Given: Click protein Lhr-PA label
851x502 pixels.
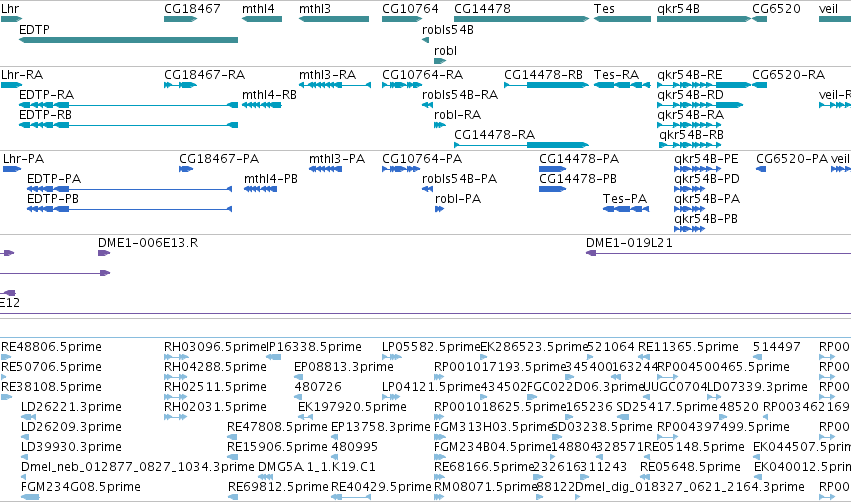Looking at the screenshot, I should point(23,158).
